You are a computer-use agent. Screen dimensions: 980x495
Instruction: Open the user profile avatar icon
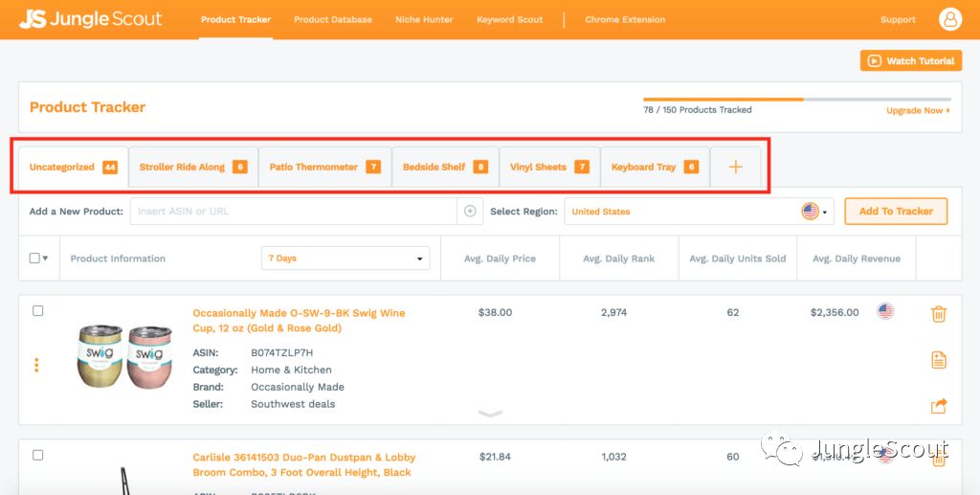coord(949,19)
